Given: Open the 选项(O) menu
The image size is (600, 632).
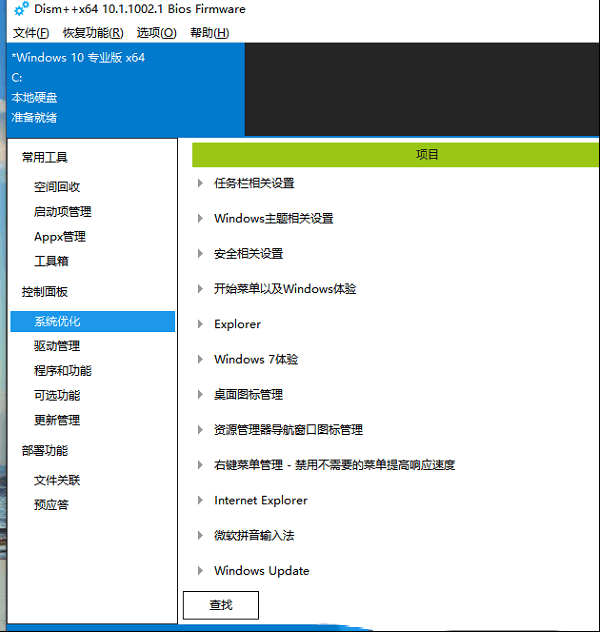Looking at the screenshot, I should 156,33.
